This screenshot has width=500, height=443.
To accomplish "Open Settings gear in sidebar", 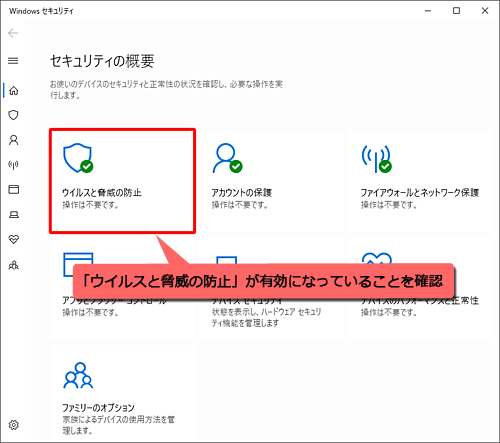I will pos(14,425).
